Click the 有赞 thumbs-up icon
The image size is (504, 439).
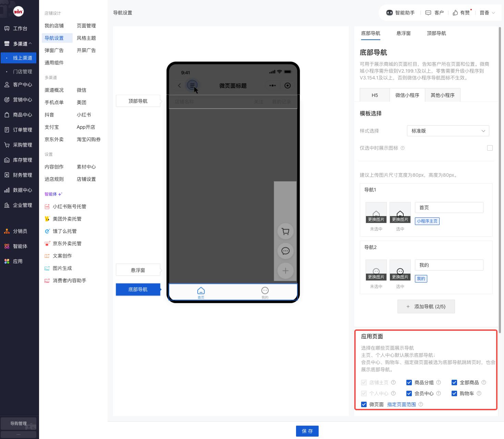[x=455, y=13]
